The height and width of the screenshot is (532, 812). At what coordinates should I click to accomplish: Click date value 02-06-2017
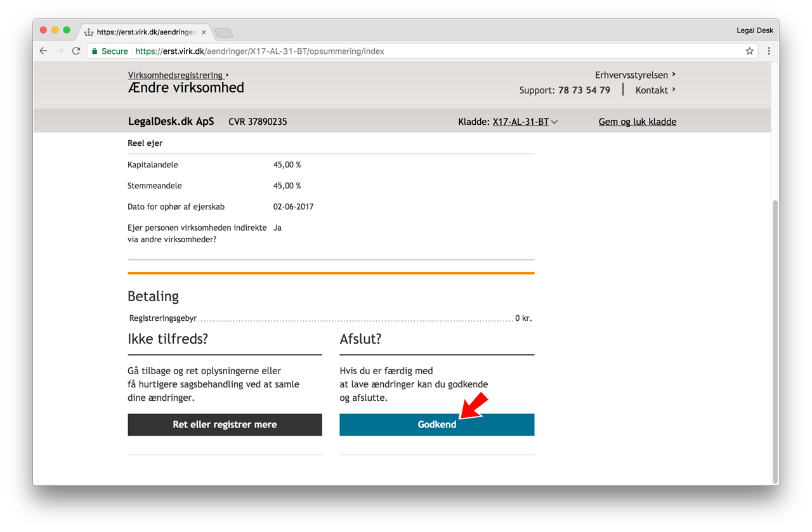293,207
